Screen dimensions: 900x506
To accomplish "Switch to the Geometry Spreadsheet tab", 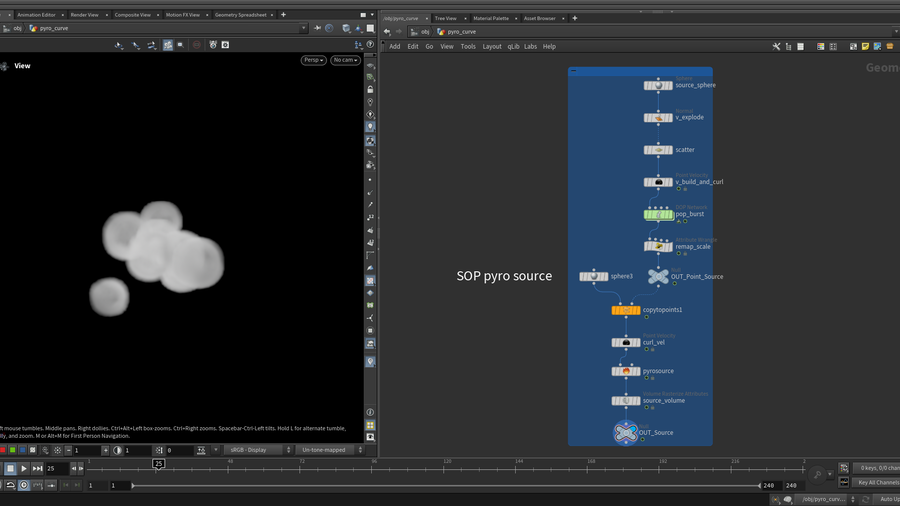I will pyautogui.click(x=239, y=15).
